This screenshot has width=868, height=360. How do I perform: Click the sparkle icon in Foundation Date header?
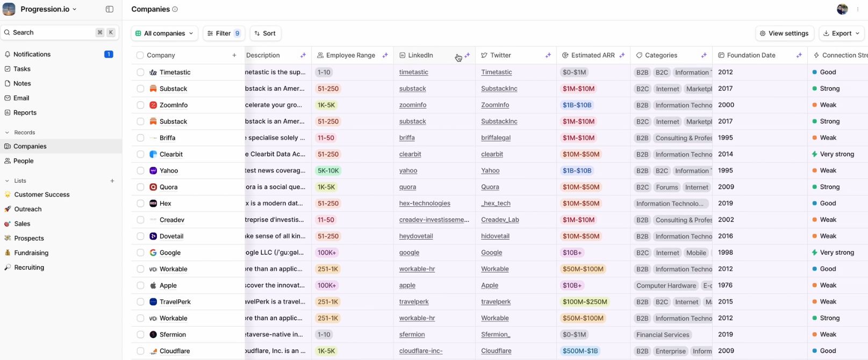point(799,55)
